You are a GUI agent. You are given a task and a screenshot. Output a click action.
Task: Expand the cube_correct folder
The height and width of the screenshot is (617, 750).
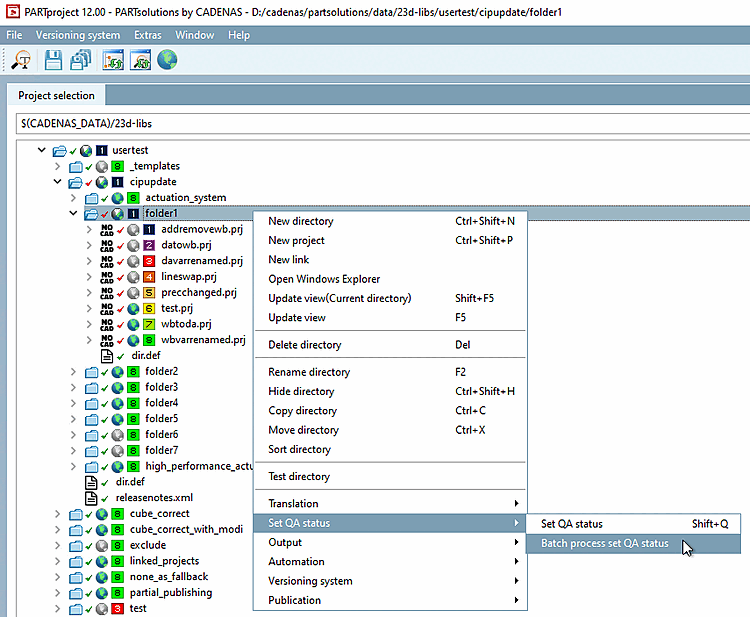(57, 514)
